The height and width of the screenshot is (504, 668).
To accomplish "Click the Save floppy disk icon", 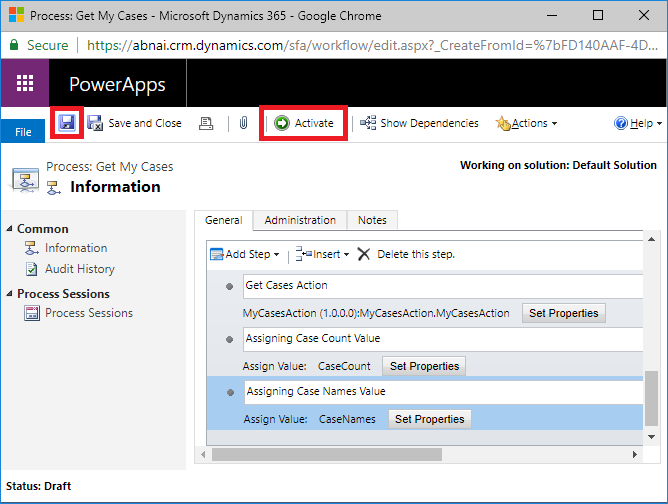I will (67, 123).
